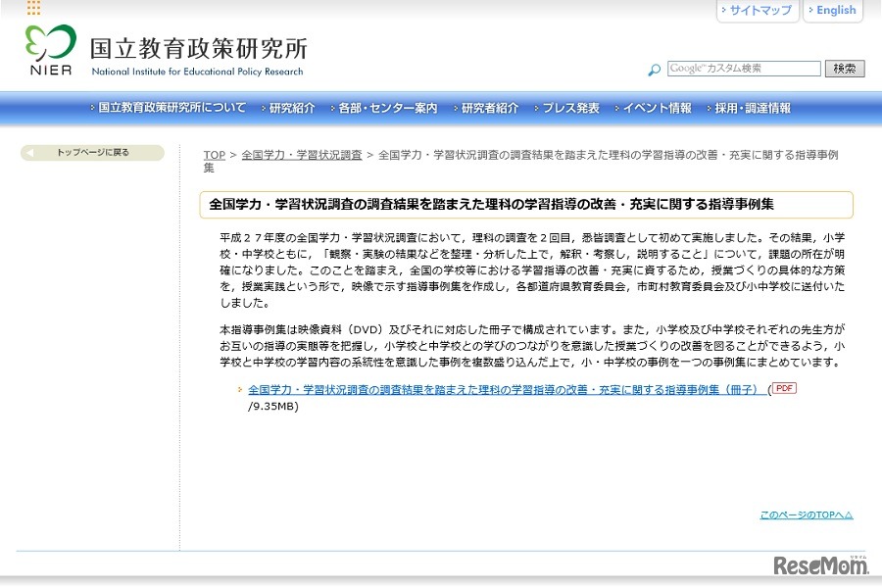The width and height of the screenshot is (882, 588).
Task: Click the grid dots icon beside the logo
Action: tap(32, 8)
